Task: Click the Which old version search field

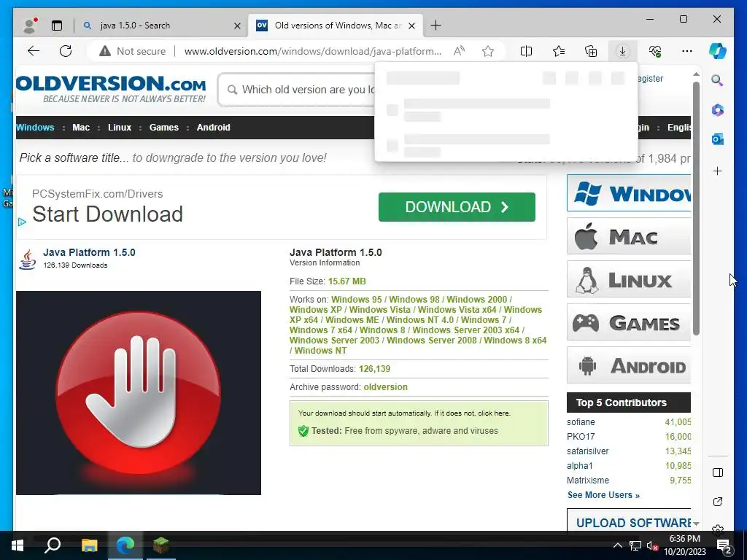Action: click(x=298, y=90)
